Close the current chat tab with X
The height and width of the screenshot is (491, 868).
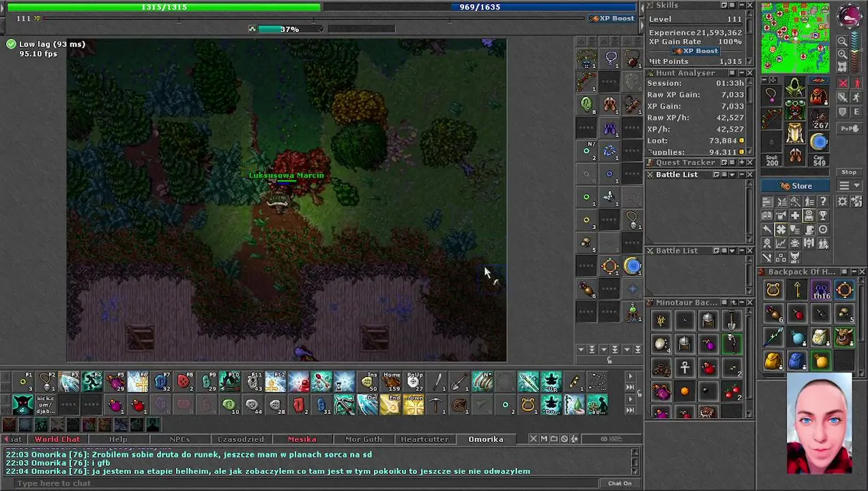(533, 439)
